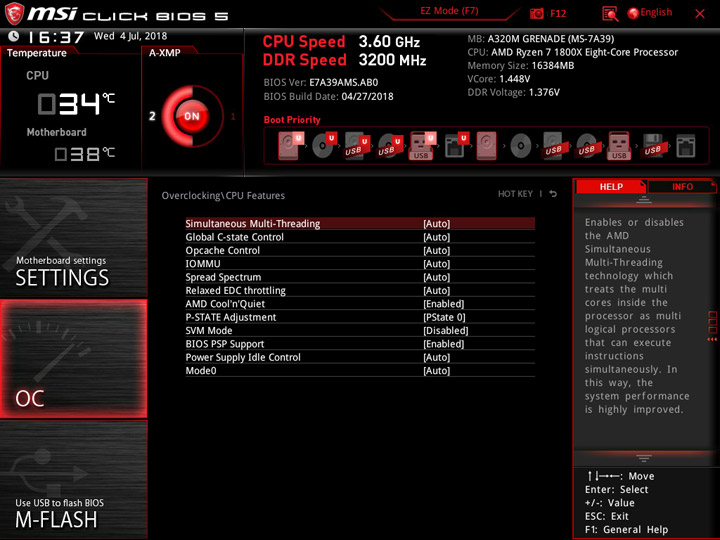Select the Simultaneous Multi-Threading row label
720x540 pixels.
pyautogui.click(x=253, y=224)
